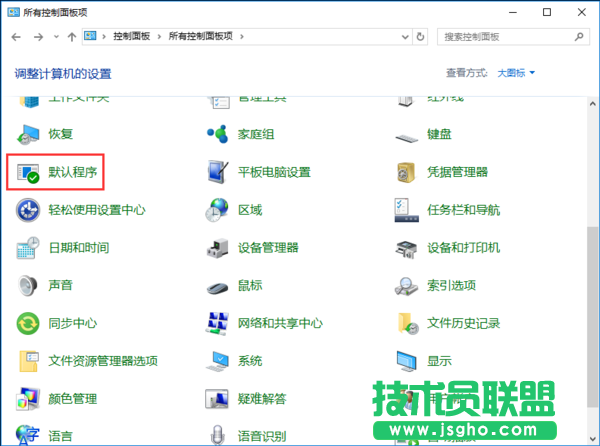
Task: Open the 同步中心 sync center icon
Action: (x=28, y=324)
